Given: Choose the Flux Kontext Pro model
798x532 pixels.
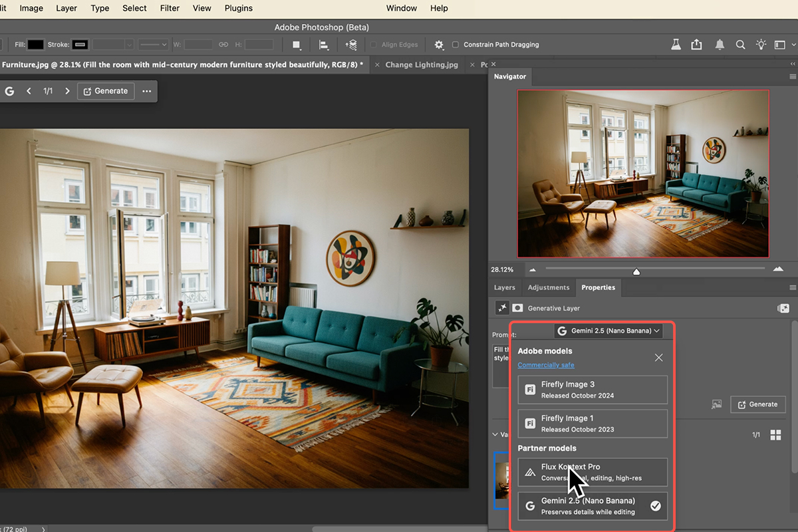Looking at the screenshot, I should (593, 472).
